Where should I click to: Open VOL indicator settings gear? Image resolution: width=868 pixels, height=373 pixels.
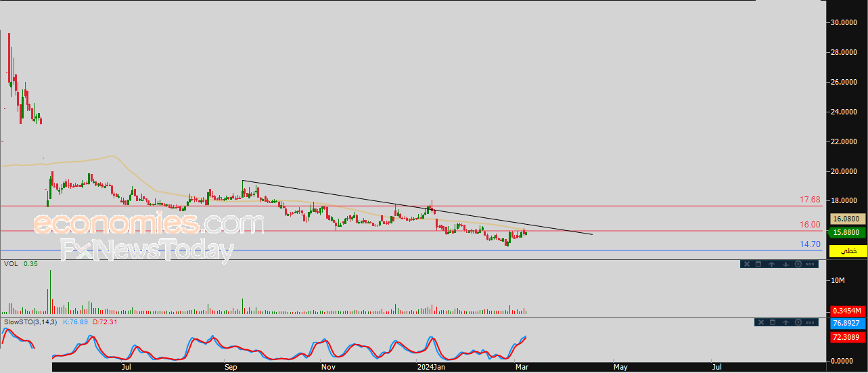(798, 264)
